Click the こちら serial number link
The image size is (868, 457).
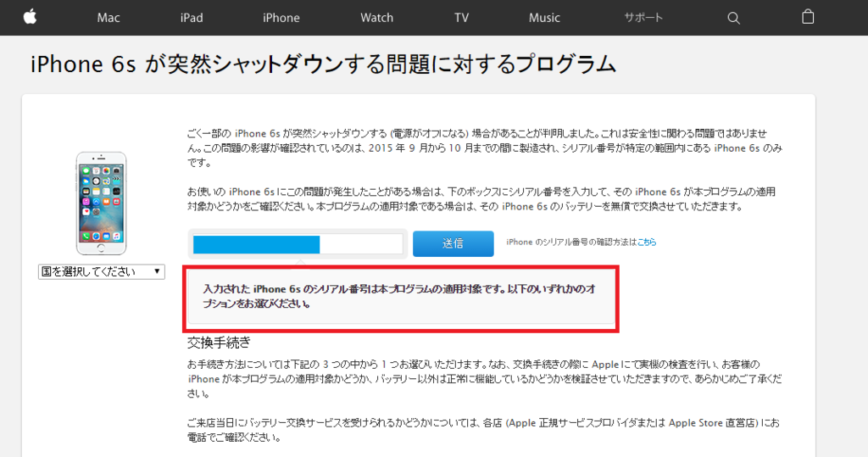click(x=647, y=242)
